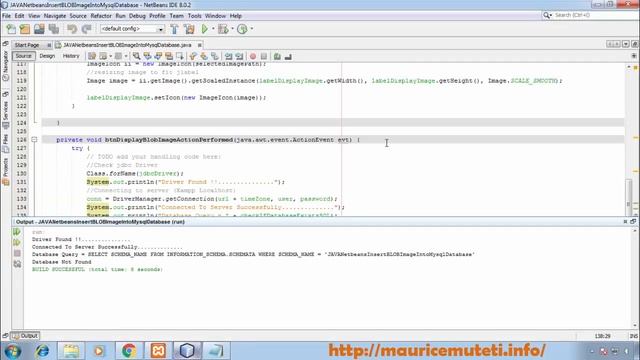Click the Find Previous Occurrence editor icon
This screenshot has width=640, height=360.
point(147,56)
